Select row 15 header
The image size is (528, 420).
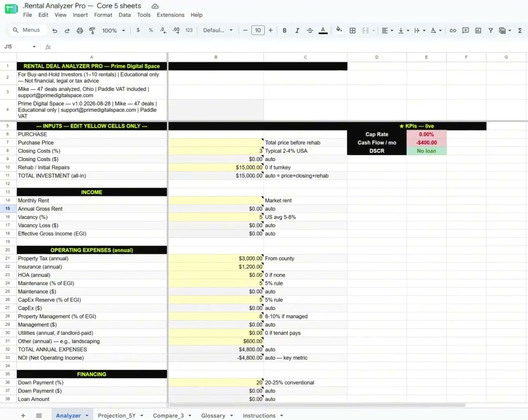point(7,208)
